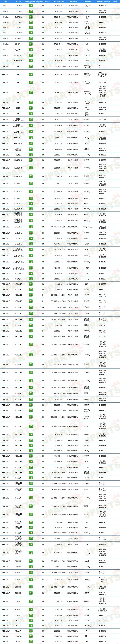Click fuel icon in LAGUNA BT0/1 row
120x644 pixels.
(31, 244)
